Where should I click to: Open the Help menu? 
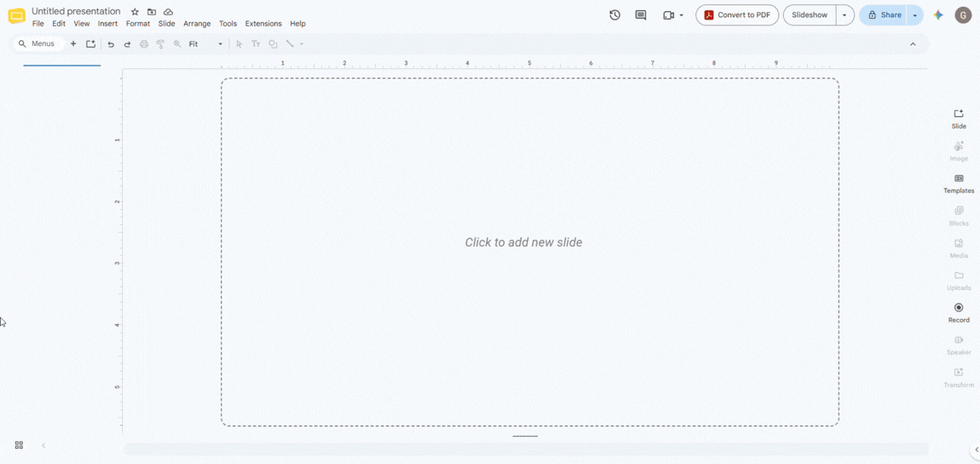point(298,24)
